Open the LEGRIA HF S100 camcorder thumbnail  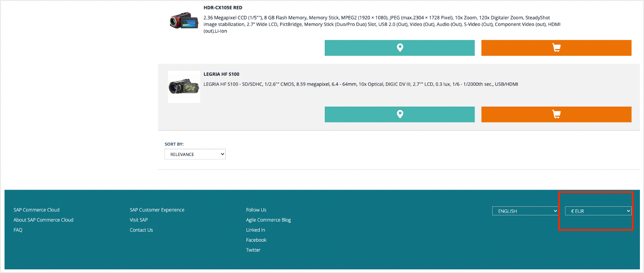pyautogui.click(x=184, y=87)
